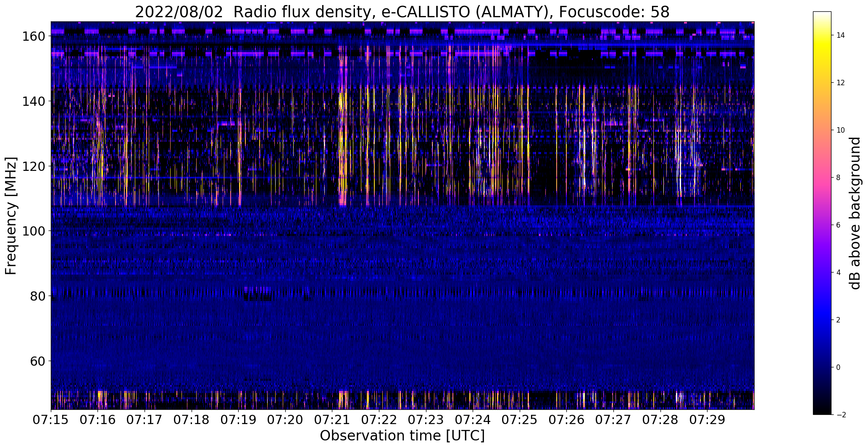Click the colorbar tick label 0

point(839,367)
